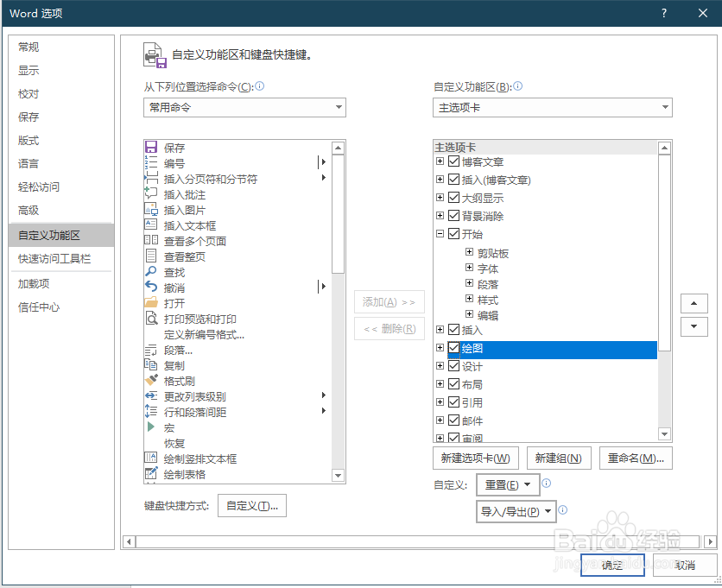Collapse the 开始 tab tree node
The image size is (722, 588).
[440, 233]
